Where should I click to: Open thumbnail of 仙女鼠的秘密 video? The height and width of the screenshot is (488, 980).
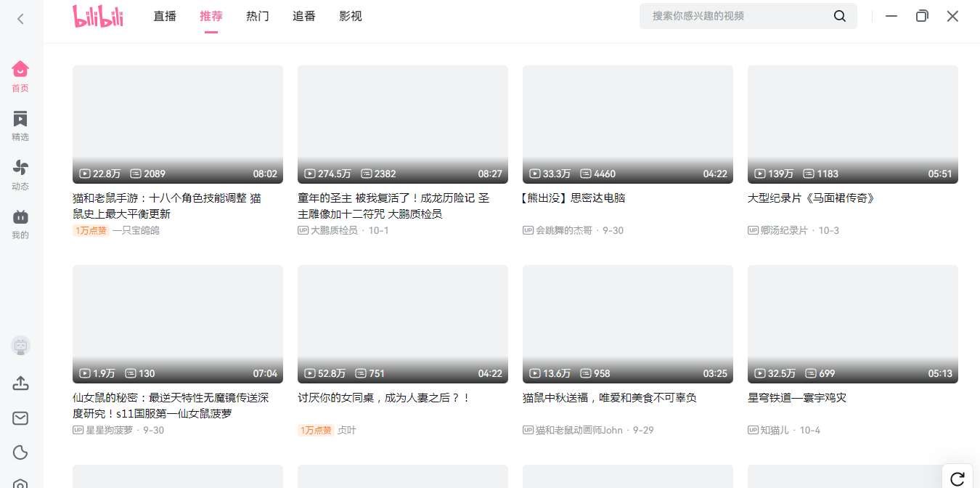pos(178,324)
